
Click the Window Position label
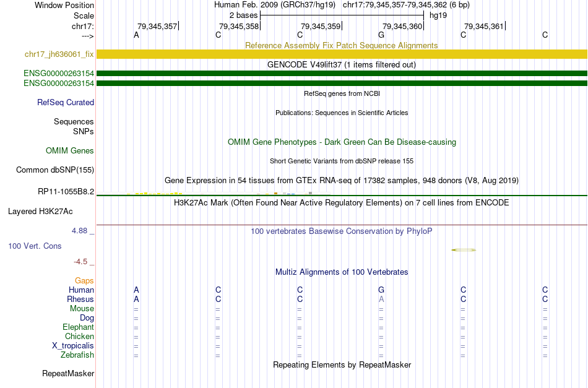click(x=64, y=5)
